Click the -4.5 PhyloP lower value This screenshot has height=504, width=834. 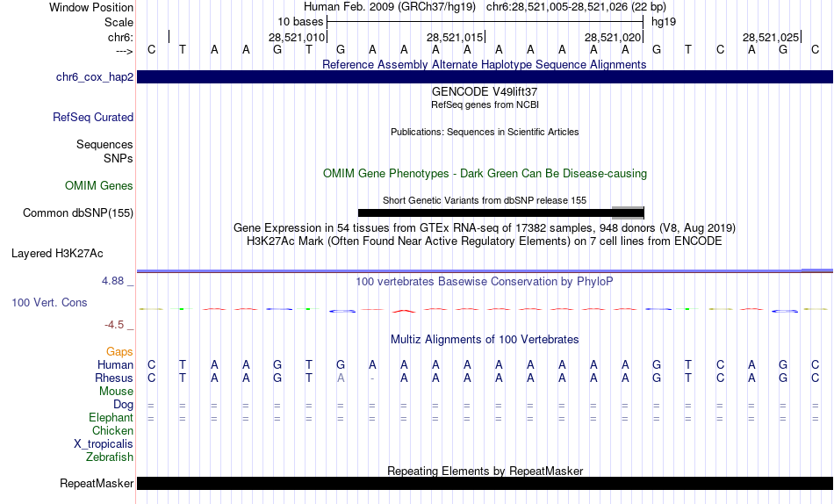[114, 325]
